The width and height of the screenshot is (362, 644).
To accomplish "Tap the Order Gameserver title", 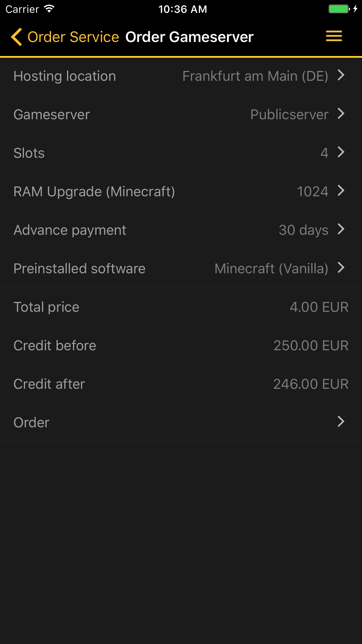I will pos(189,37).
